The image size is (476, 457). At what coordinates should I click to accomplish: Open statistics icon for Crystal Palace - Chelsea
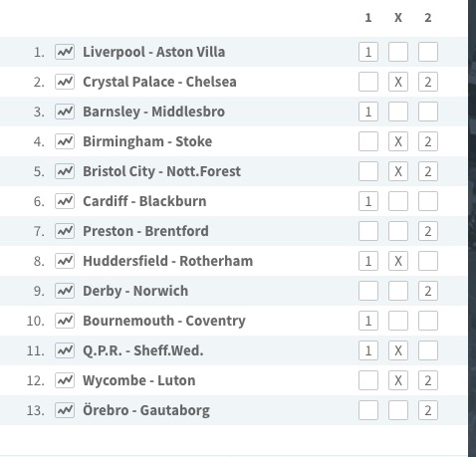(x=65, y=82)
